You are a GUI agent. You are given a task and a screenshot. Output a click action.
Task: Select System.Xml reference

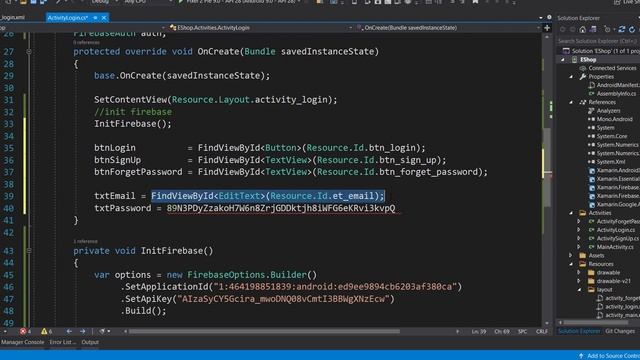tap(611, 162)
